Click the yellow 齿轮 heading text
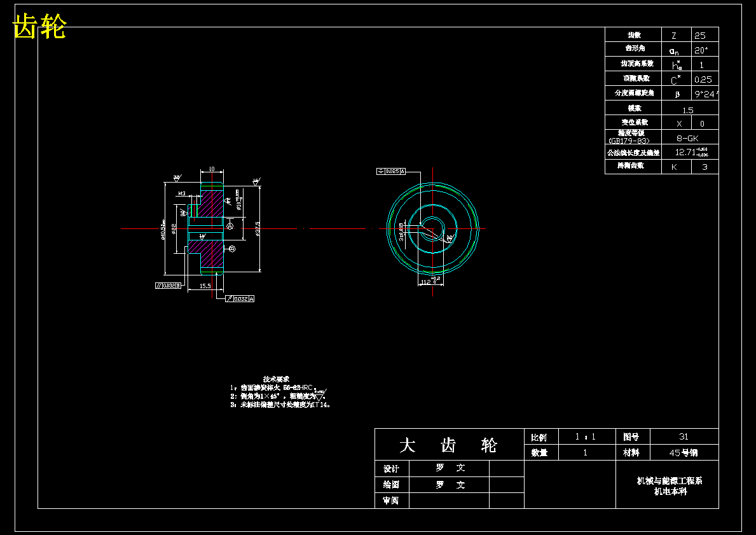 click(39, 26)
